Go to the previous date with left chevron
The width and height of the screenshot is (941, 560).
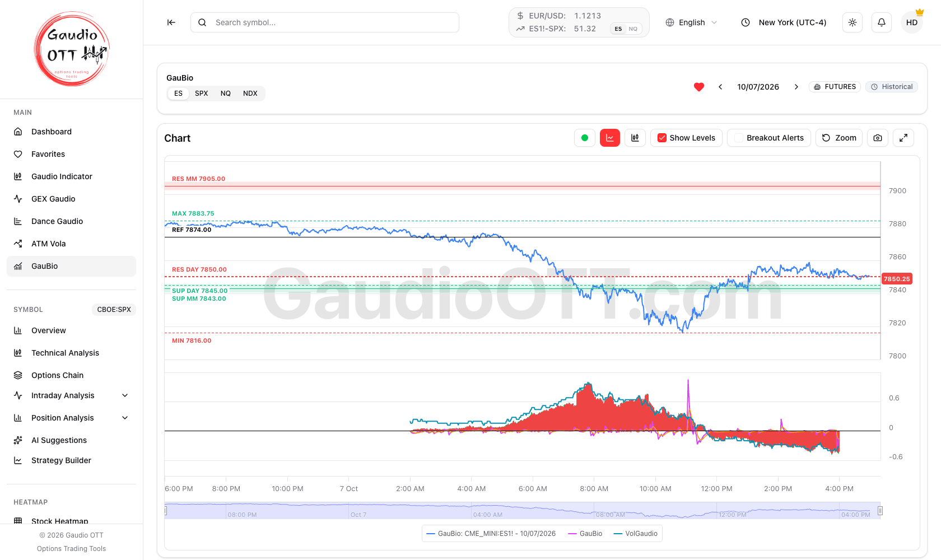720,87
